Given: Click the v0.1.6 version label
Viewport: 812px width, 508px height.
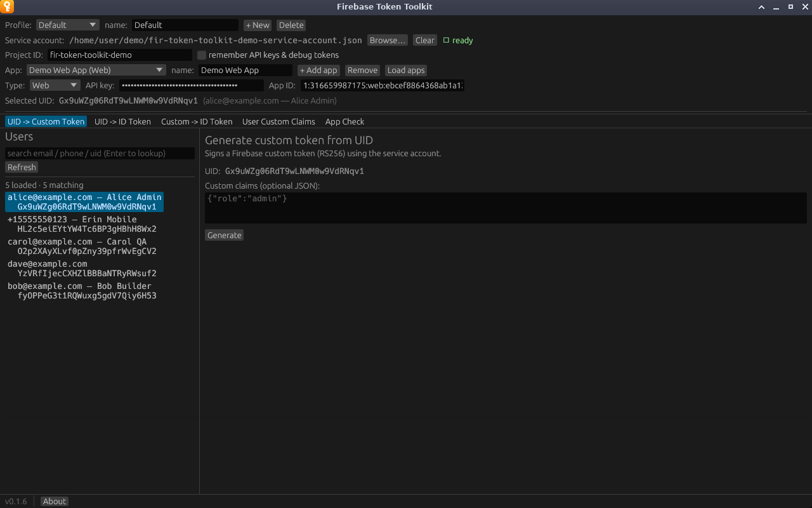Looking at the screenshot, I should (x=16, y=501).
